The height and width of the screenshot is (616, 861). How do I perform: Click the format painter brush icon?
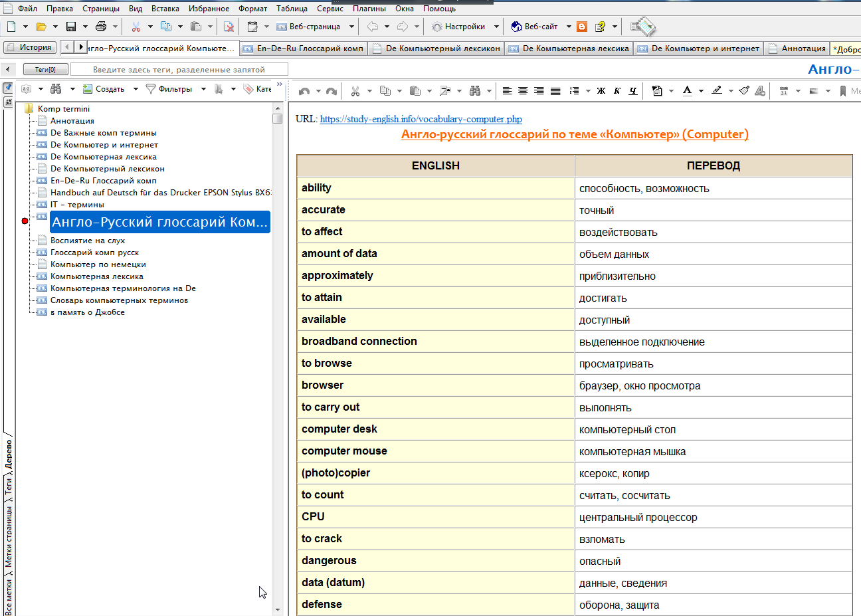point(744,91)
